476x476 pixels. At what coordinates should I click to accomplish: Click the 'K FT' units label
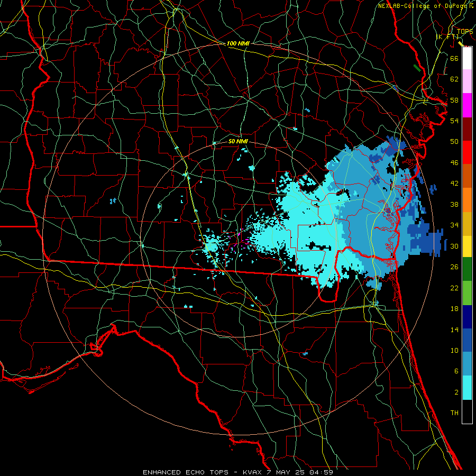[447, 36]
